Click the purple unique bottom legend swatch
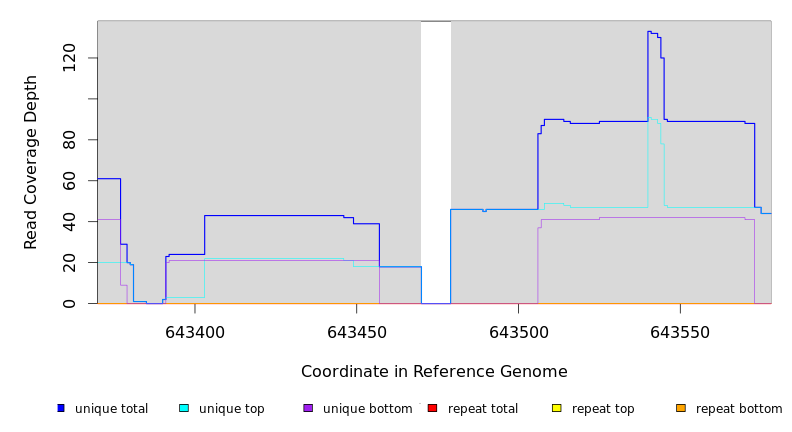The image size is (792, 432). pyautogui.click(x=308, y=408)
